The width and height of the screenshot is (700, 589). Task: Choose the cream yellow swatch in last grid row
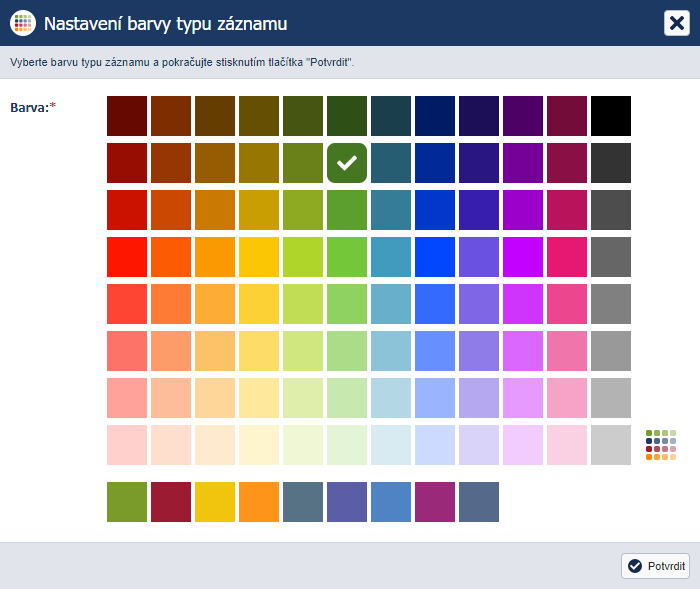[x=259, y=445]
